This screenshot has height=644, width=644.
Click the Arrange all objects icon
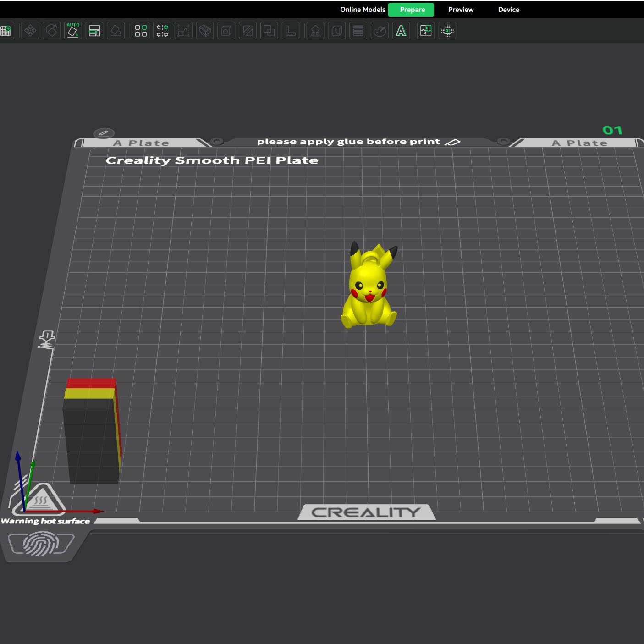coord(94,31)
